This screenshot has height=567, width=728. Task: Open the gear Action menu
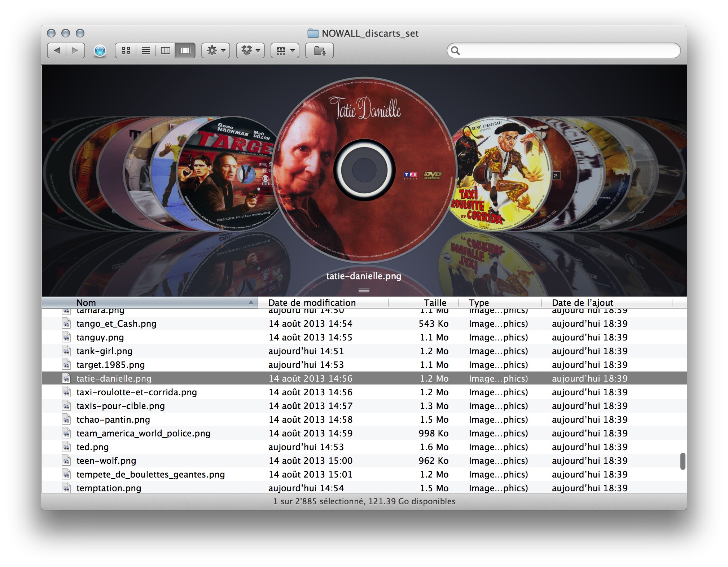[x=216, y=50]
